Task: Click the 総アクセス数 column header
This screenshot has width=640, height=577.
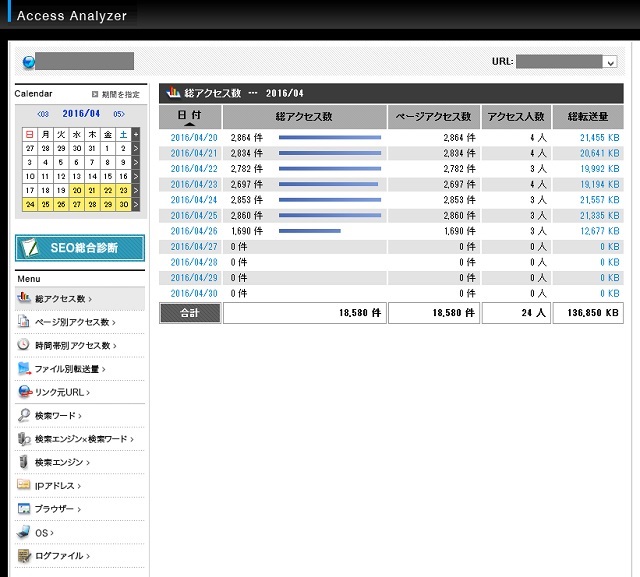Action: coord(304,117)
